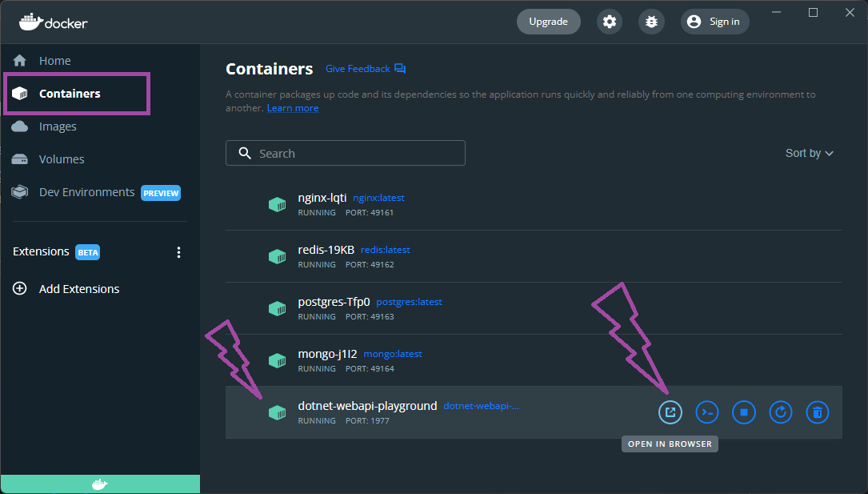
Task: Open the Extensions three-dot menu
Action: tap(178, 252)
